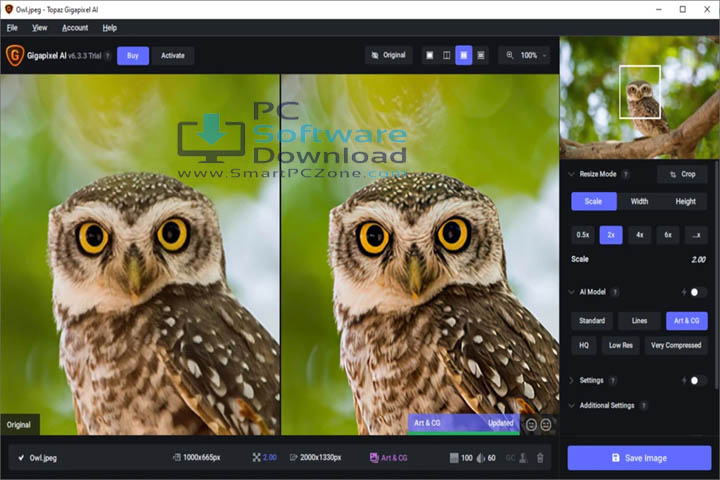Click the trash icon for Owl.jpeg
Viewport: 720px width, 480px height.
coord(540,457)
